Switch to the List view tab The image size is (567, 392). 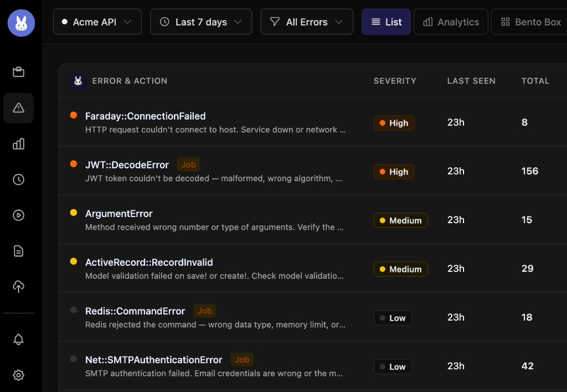click(x=386, y=22)
